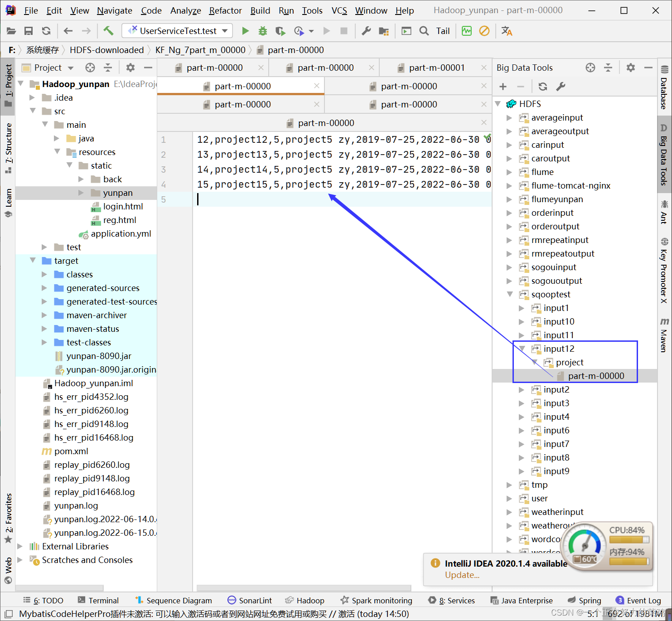Open Big Data Tools connection settings wrench

point(561,87)
